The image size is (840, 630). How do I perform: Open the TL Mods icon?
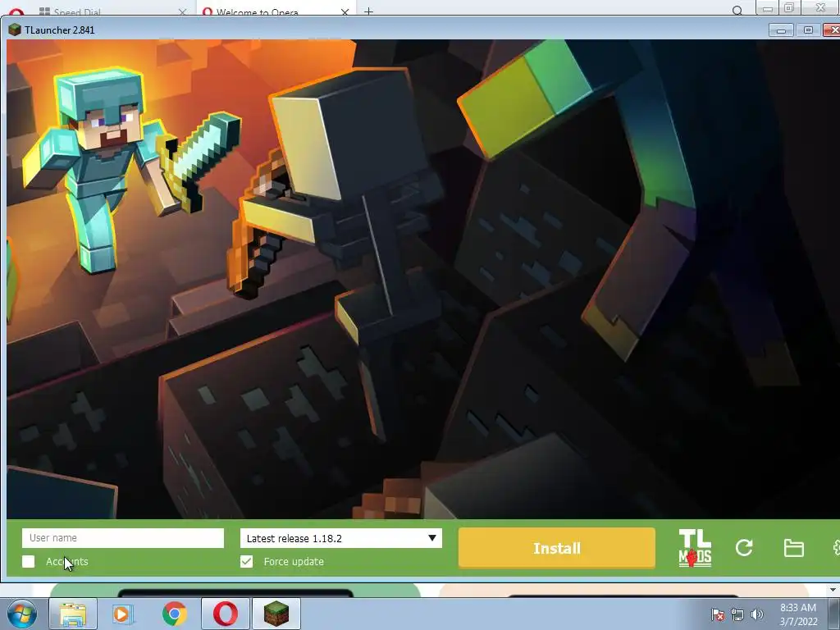point(695,548)
